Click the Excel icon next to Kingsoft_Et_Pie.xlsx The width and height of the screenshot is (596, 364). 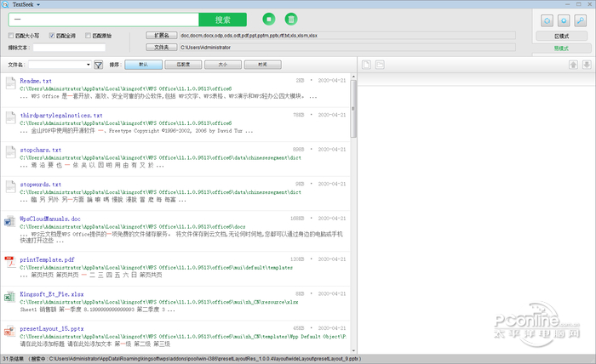click(9, 297)
